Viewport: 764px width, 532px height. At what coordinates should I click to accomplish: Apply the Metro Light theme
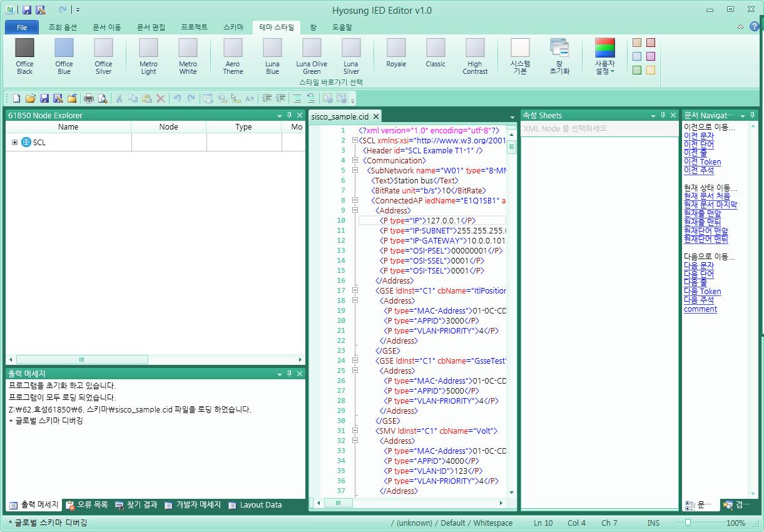point(148,56)
